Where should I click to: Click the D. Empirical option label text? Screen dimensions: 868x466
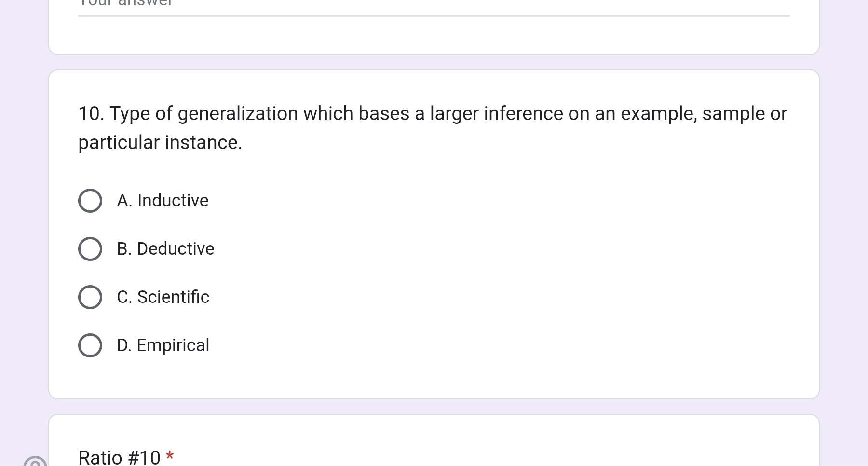click(x=163, y=345)
